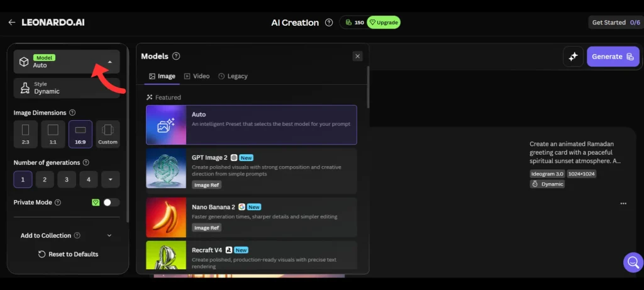Click Reset to Defaults
Screen dimensions: 644x290
pyautogui.click(x=68, y=254)
